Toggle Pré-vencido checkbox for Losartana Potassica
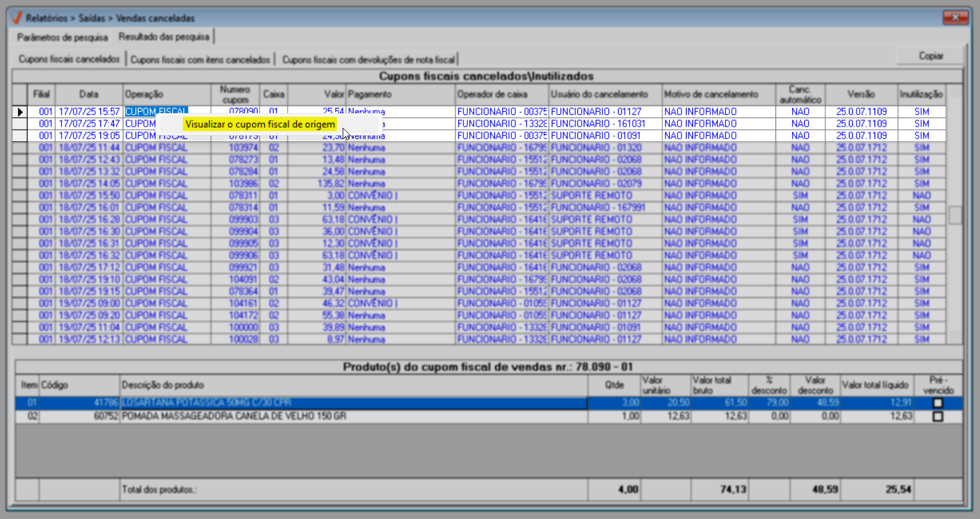Screen dimensions: 980x519 (937, 403)
